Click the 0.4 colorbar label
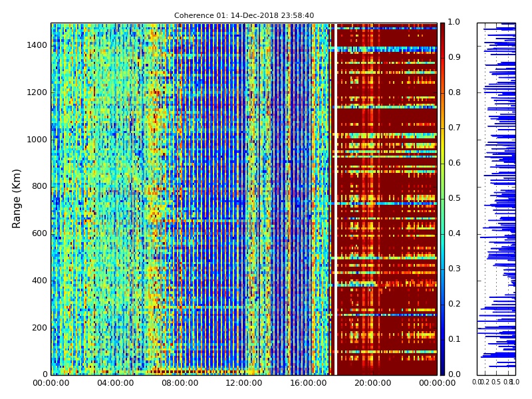This screenshot has height=399, width=532. tap(454, 233)
